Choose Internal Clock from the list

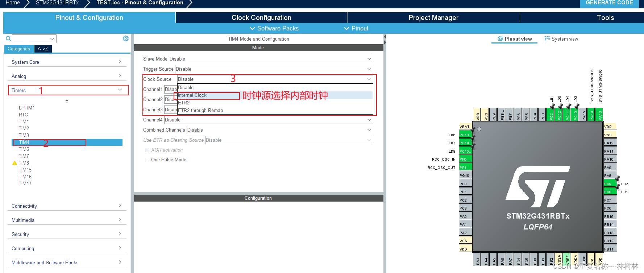(x=275, y=95)
